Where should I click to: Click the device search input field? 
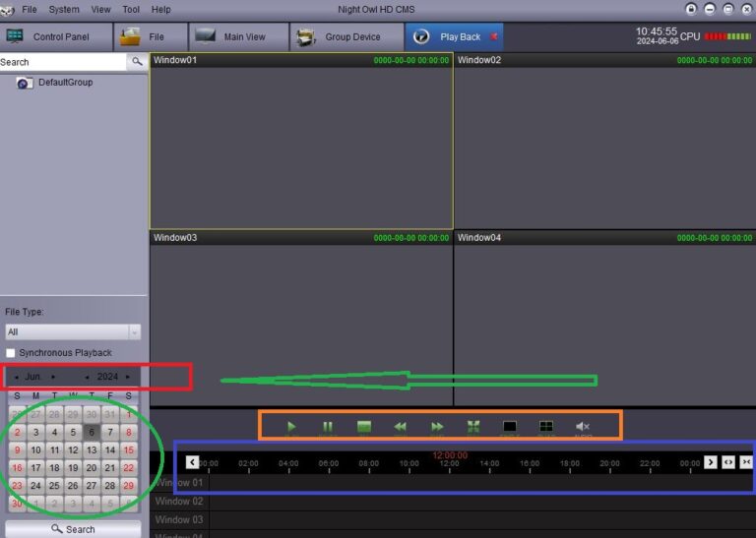pyautogui.click(x=63, y=62)
